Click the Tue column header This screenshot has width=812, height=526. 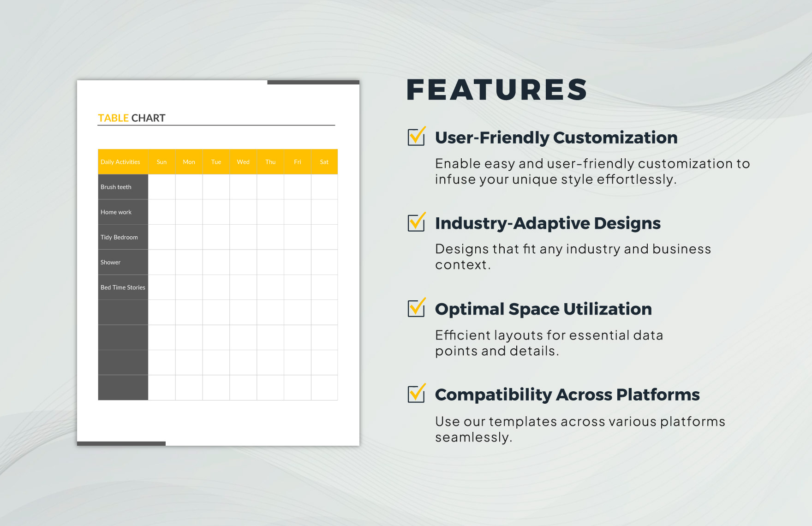[x=216, y=162]
